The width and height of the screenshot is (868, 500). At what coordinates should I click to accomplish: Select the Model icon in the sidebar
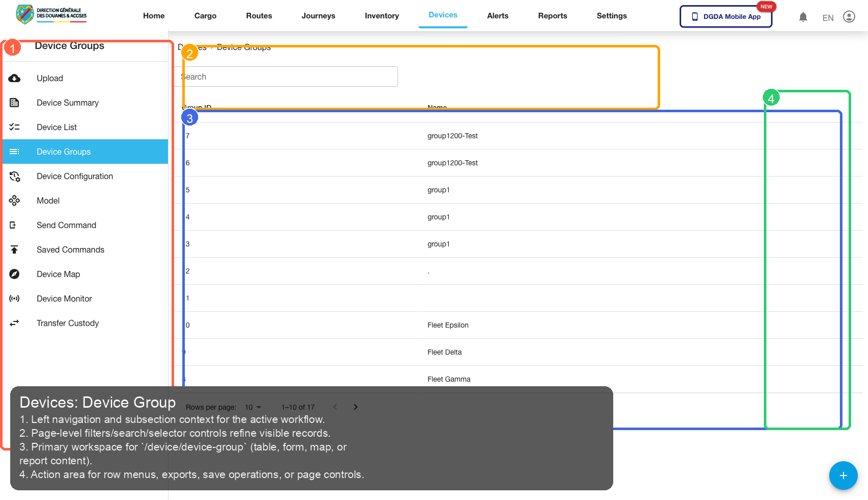(14, 201)
